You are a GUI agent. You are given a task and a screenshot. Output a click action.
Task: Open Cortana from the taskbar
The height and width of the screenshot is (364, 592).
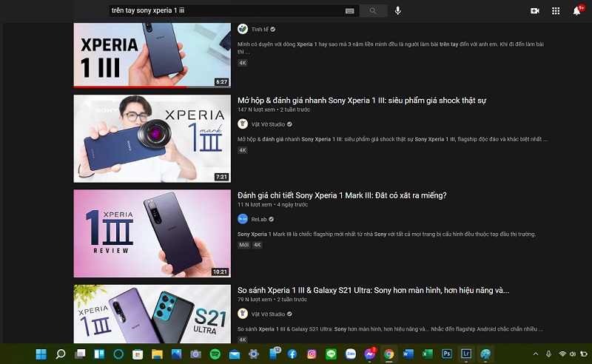click(x=118, y=354)
